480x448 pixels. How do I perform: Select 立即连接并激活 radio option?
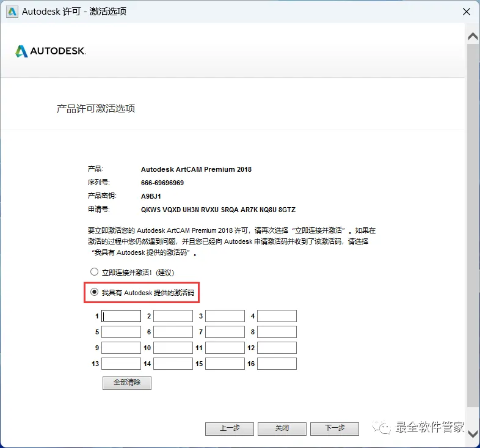pyautogui.click(x=94, y=272)
